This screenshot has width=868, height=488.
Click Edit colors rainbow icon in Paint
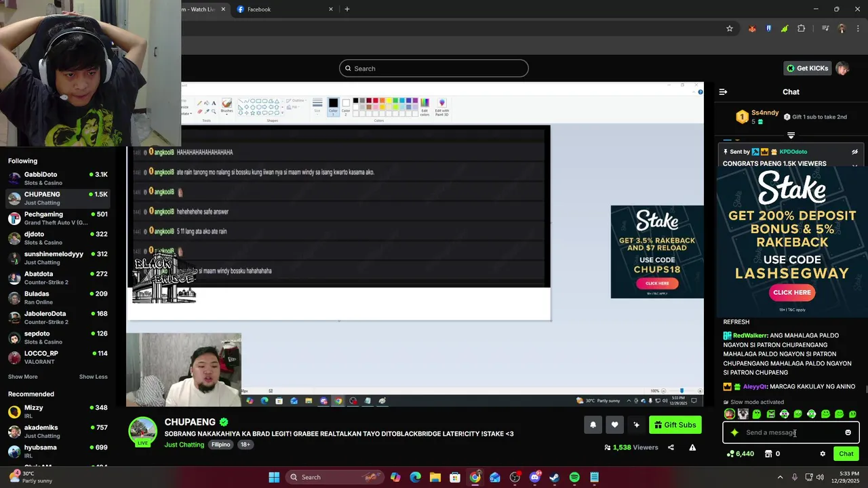pos(425,103)
